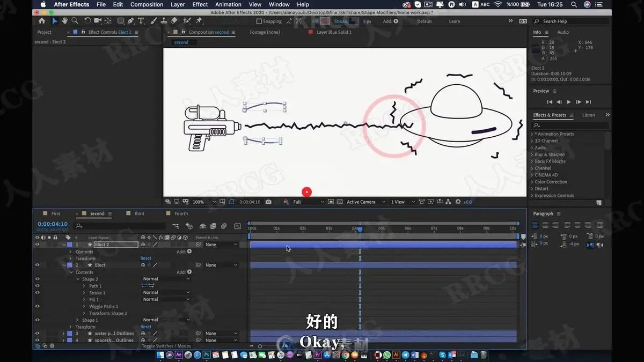Select the Roto Brush tool
The image size is (644, 362).
pyautogui.click(x=186, y=21)
